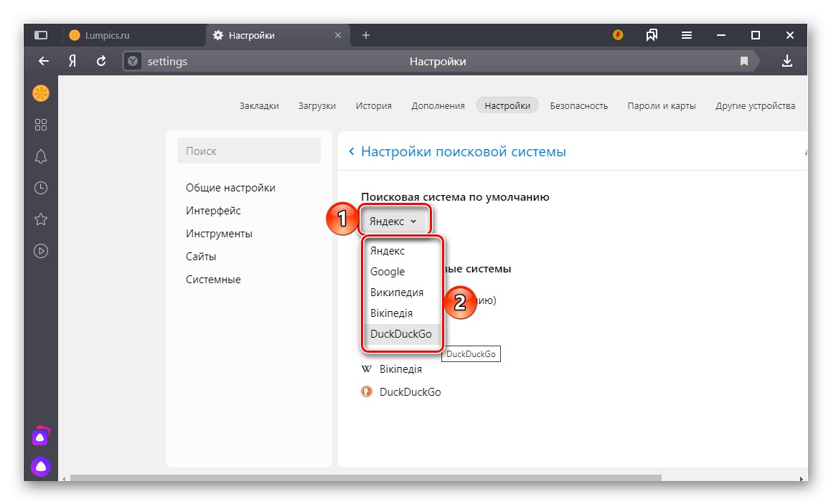Screen dimensions: 831x504
Task: Open favorites star icon in sidebar
Action: [x=41, y=219]
